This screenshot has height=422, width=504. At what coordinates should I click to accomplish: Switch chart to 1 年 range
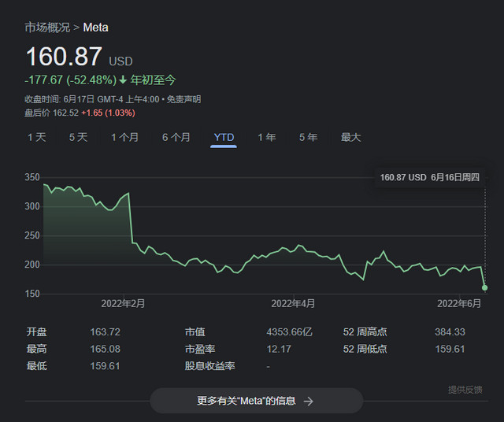point(267,138)
